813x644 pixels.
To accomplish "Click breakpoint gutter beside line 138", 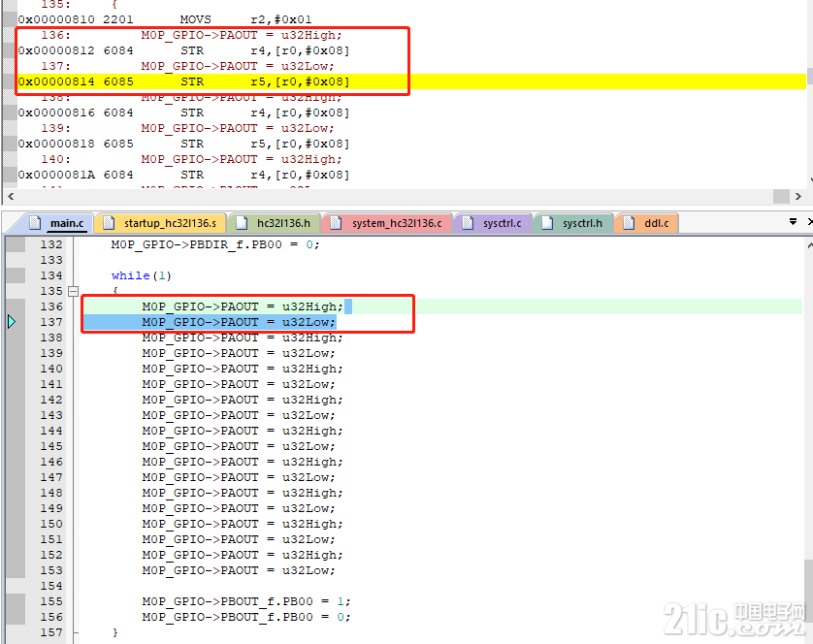I will coord(16,338).
